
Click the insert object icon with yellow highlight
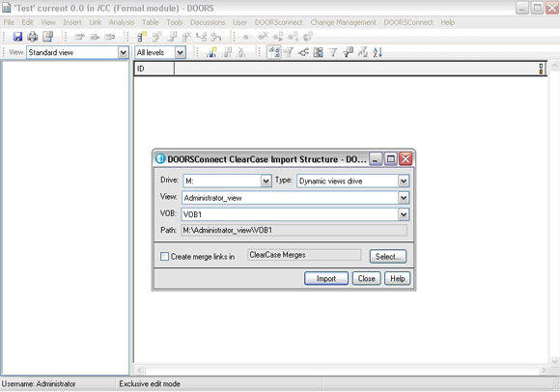pyautogui.click(x=142, y=37)
